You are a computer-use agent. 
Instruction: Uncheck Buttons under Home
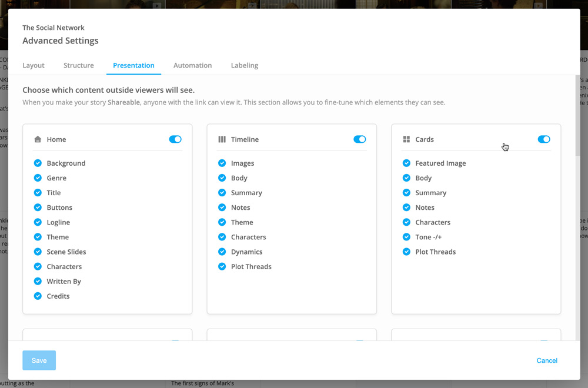tap(38, 208)
